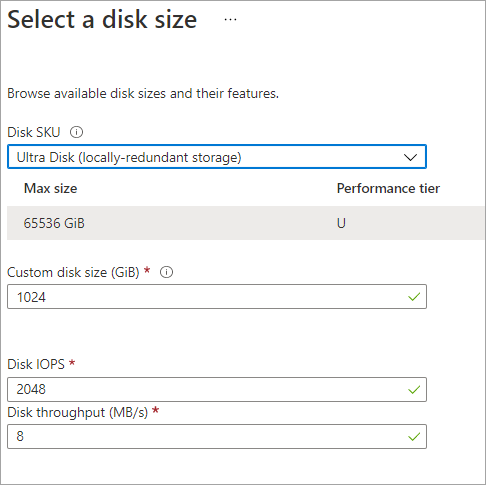Focus the Custom disk size input field
This screenshot has width=486, height=485.
click(217, 297)
